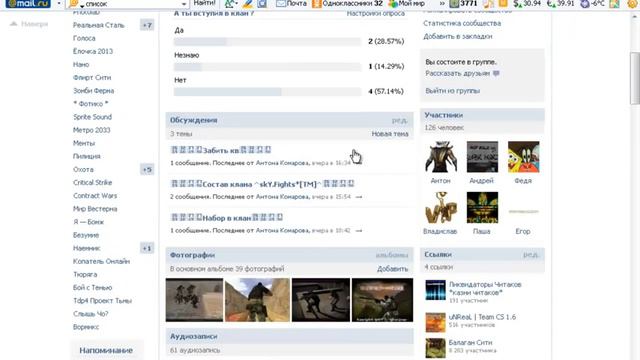Click the music note icon in toolbar
Viewport: 640px width, 360px height.
click(x=488, y=4)
